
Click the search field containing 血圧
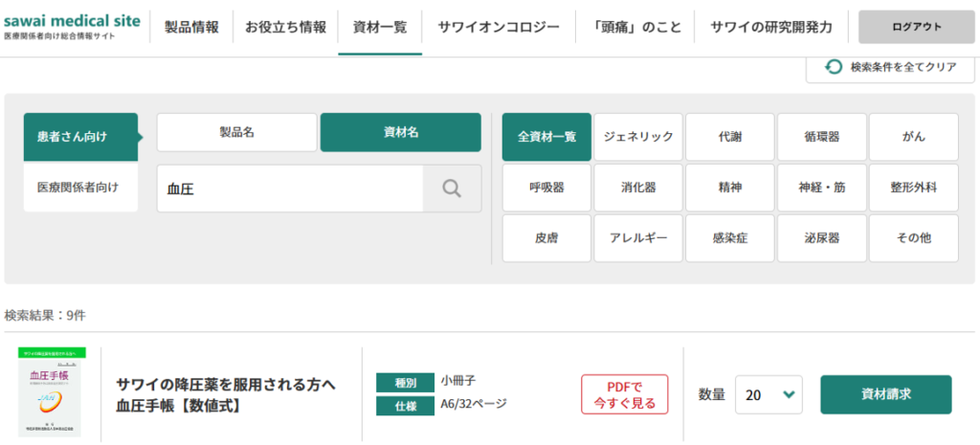tap(290, 189)
